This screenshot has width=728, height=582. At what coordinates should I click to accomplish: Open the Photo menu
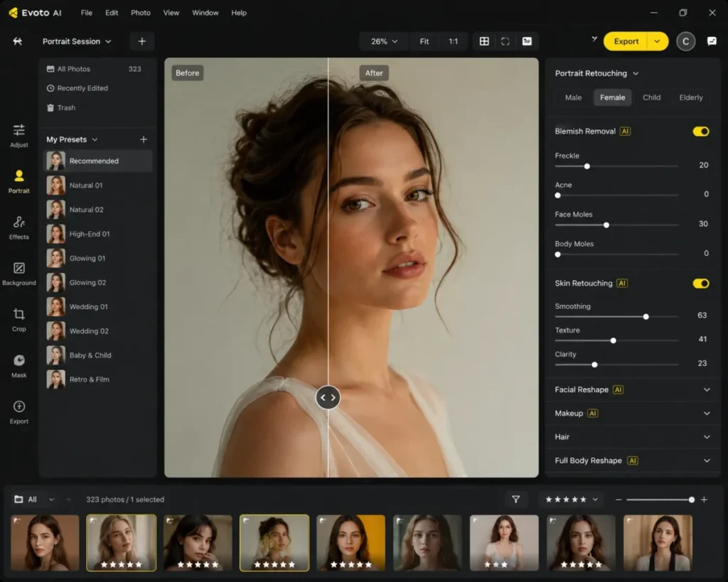(x=141, y=13)
